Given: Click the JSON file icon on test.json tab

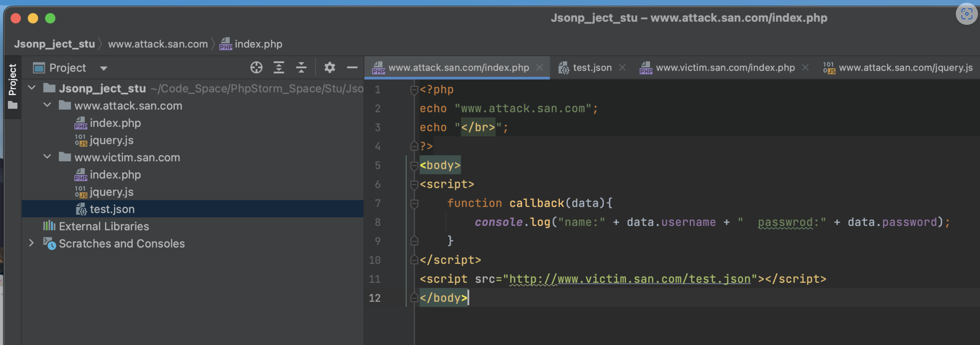Looking at the screenshot, I should point(564,68).
